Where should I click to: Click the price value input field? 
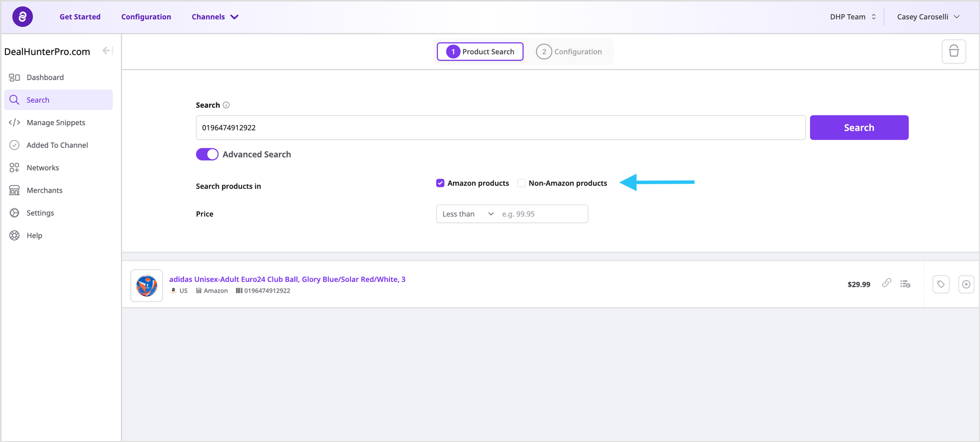click(x=542, y=214)
